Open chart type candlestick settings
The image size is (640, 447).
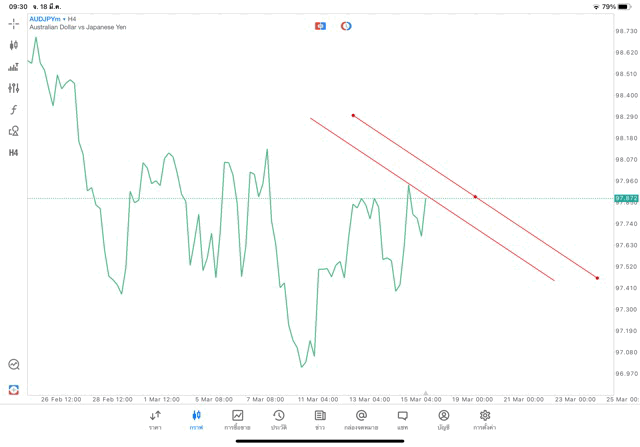(14, 45)
